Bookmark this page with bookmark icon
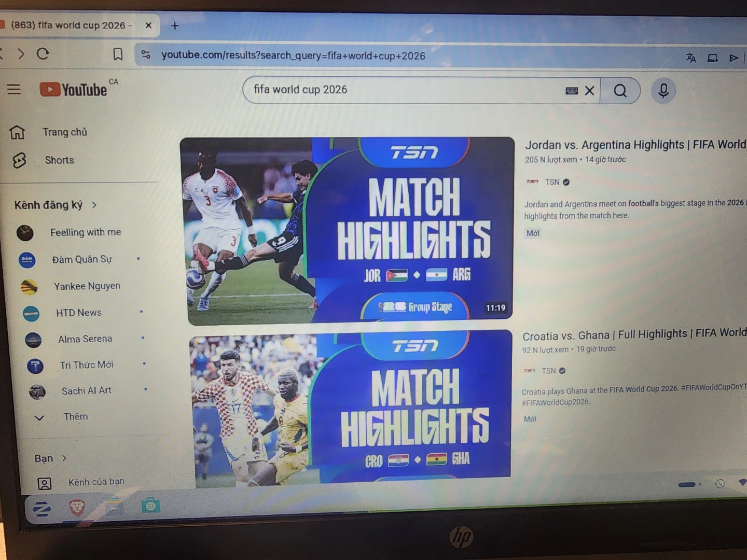Viewport: 747px width, 560px height. 118,54
